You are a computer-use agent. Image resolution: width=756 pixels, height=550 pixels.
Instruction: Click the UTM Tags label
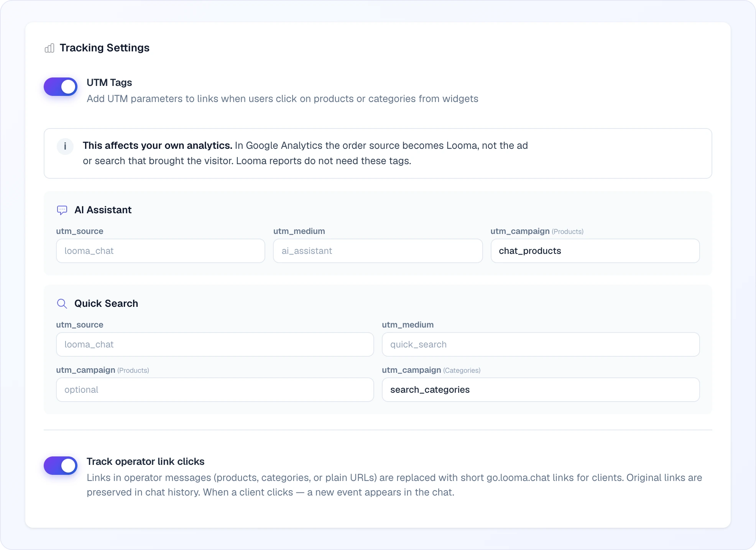coord(109,82)
